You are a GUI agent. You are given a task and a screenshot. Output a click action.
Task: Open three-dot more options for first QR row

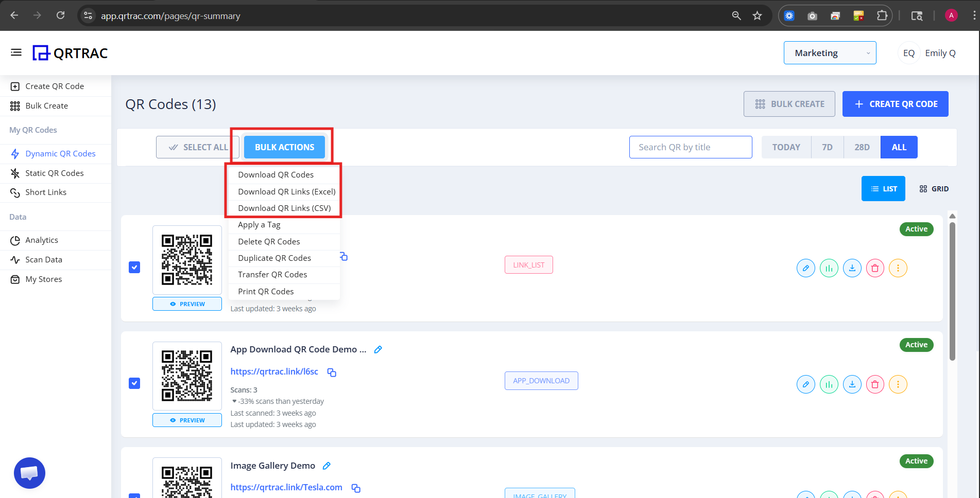coord(898,268)
